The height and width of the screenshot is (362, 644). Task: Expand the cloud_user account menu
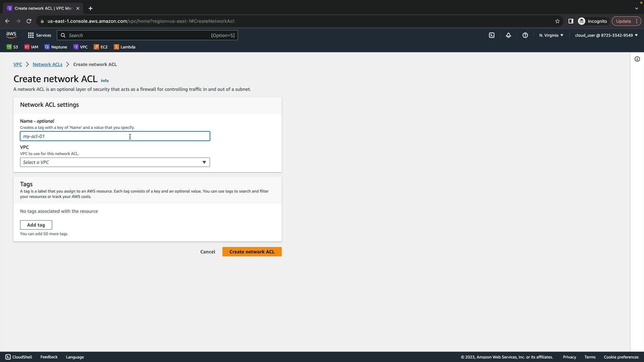point(606,35)
